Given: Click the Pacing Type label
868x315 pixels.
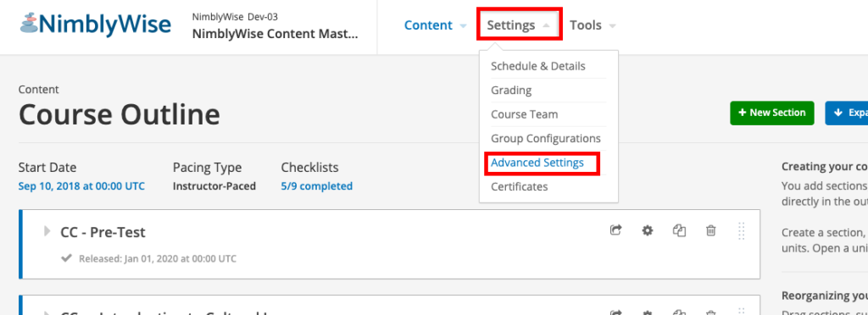Looking at the screenshot, I should tap(207, 168).
